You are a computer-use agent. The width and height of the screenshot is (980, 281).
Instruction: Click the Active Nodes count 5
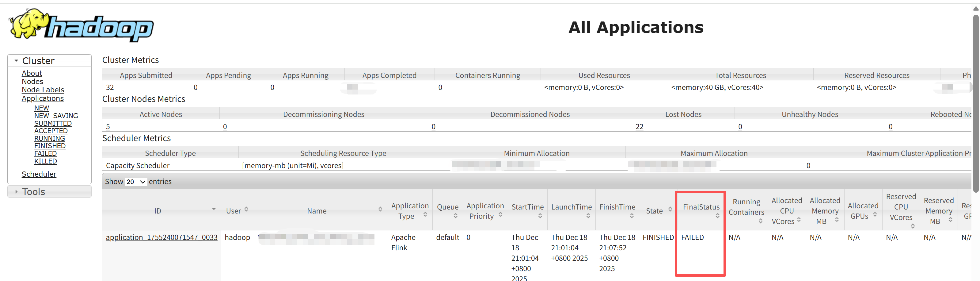(x=108, y=126)
